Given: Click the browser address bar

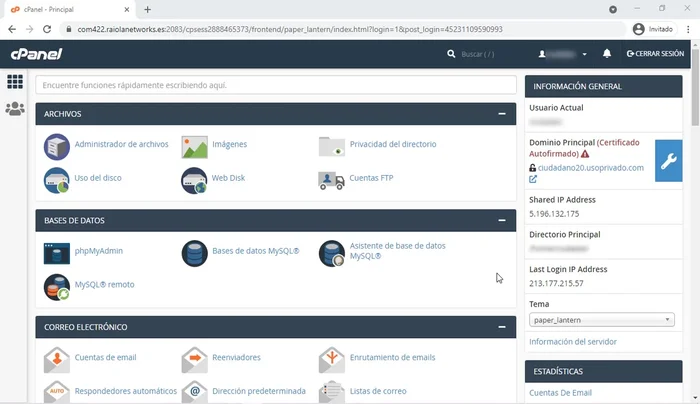Looking at the screenshot, I should coord(343,29).
